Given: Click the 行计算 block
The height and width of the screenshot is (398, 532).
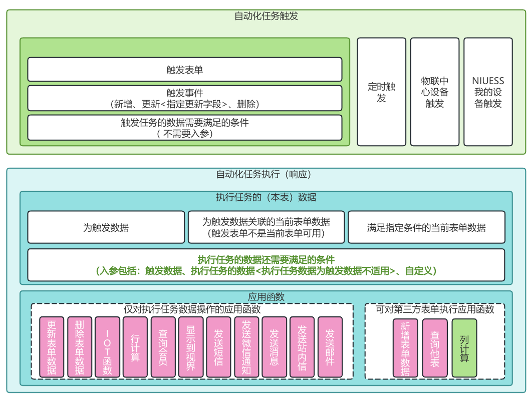Looking at the screenshot, I should [x=135, y=347].
